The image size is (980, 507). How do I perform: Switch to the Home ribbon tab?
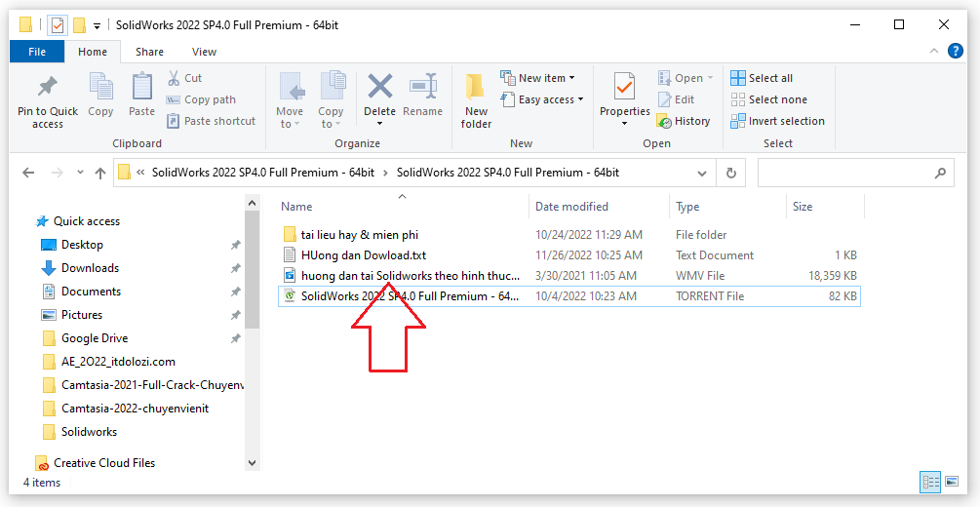coord(93,52)
